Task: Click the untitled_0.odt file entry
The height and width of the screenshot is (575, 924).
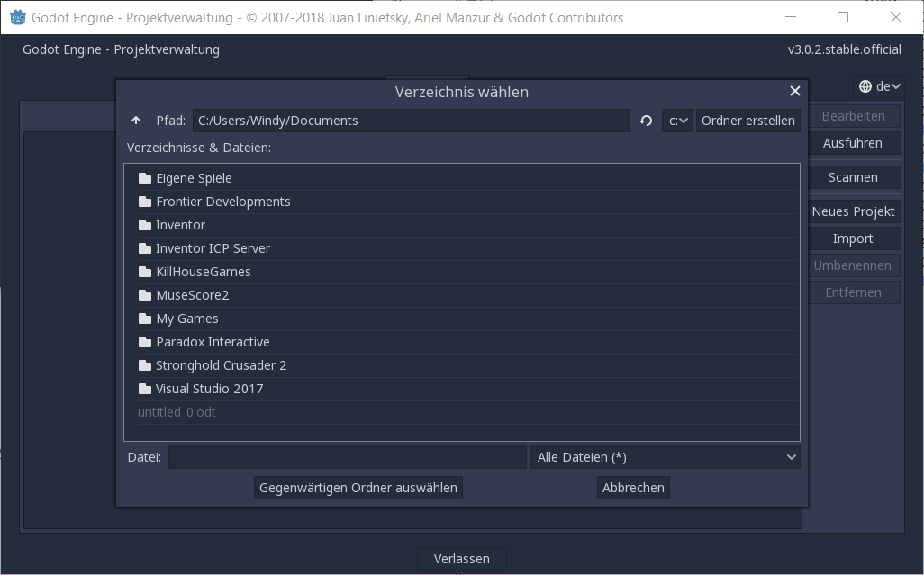Action: click(x=467, y=412)
